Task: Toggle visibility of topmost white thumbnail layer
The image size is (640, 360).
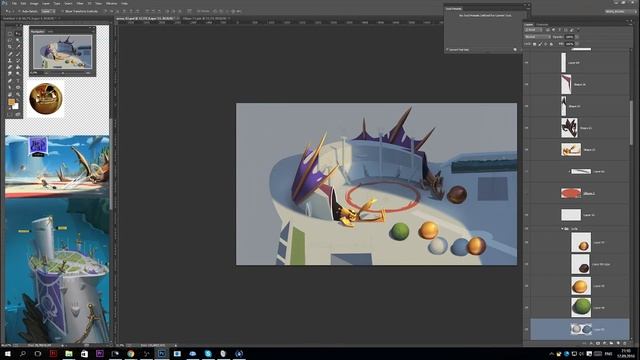Action: tap(527, 63)
